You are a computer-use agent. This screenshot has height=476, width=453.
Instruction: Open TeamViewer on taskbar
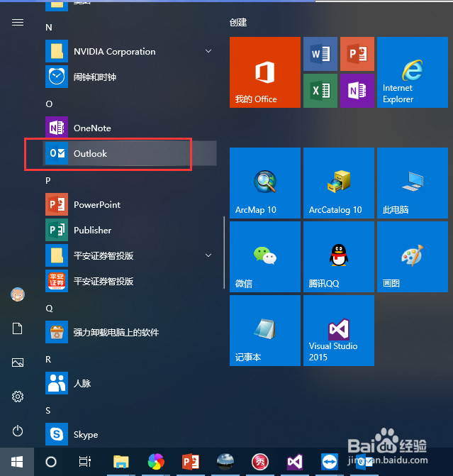tap(330, 462)
